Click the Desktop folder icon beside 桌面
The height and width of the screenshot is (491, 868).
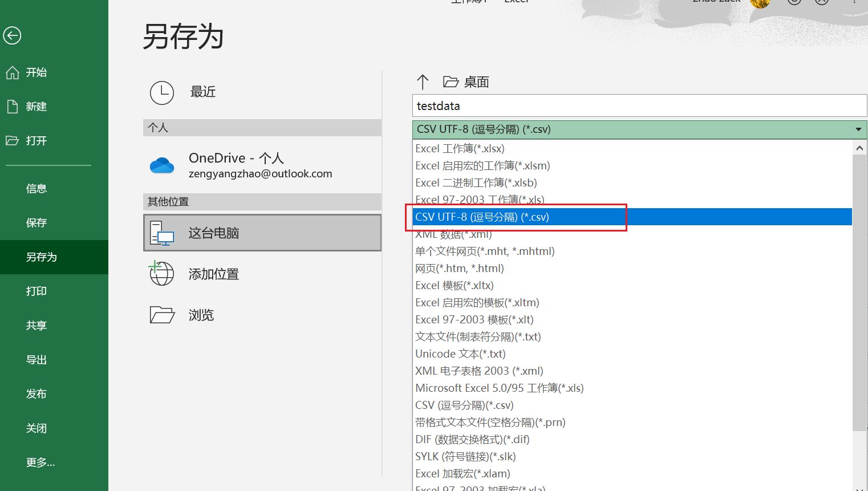(x=451, y=82)
